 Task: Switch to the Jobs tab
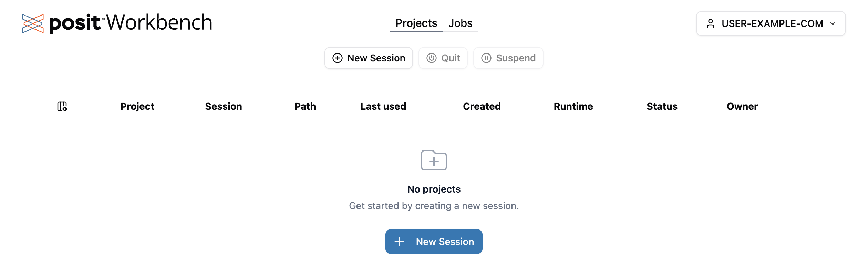coord(460,23)
